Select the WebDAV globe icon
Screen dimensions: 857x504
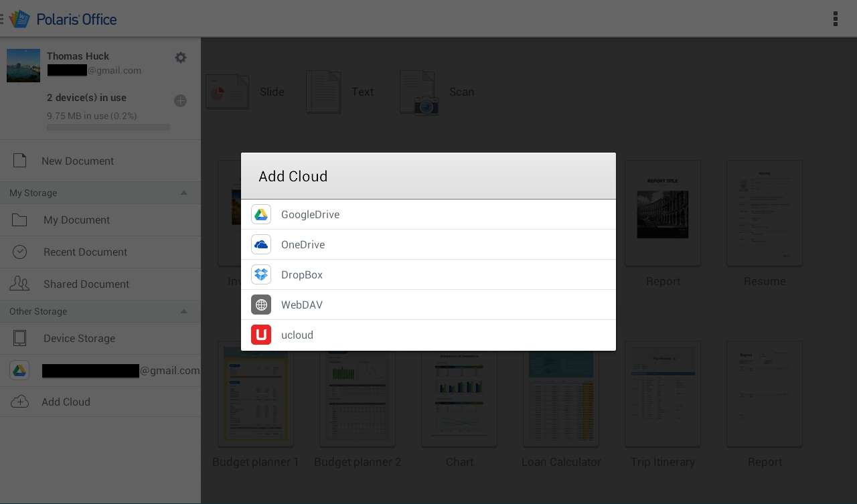[x=261, y=305]
